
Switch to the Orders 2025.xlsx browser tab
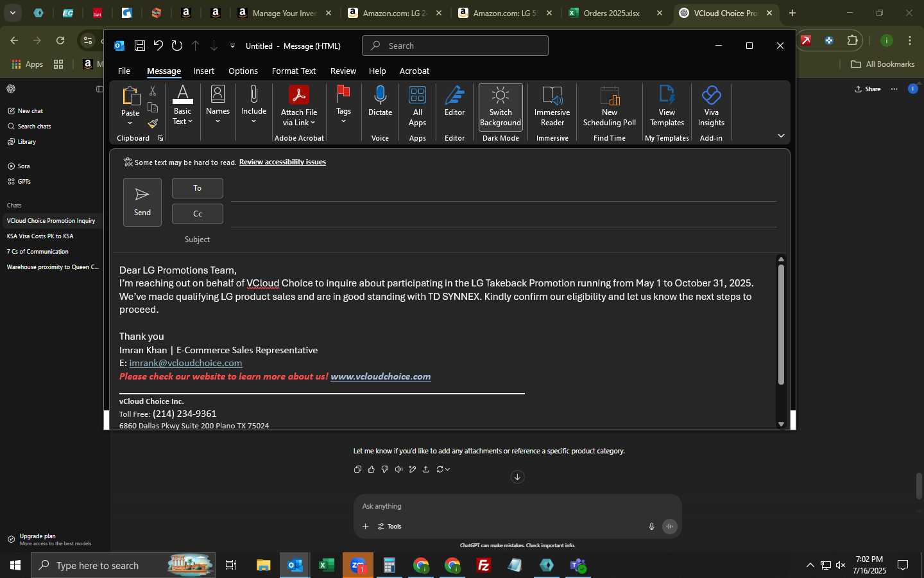coord(616,13)
